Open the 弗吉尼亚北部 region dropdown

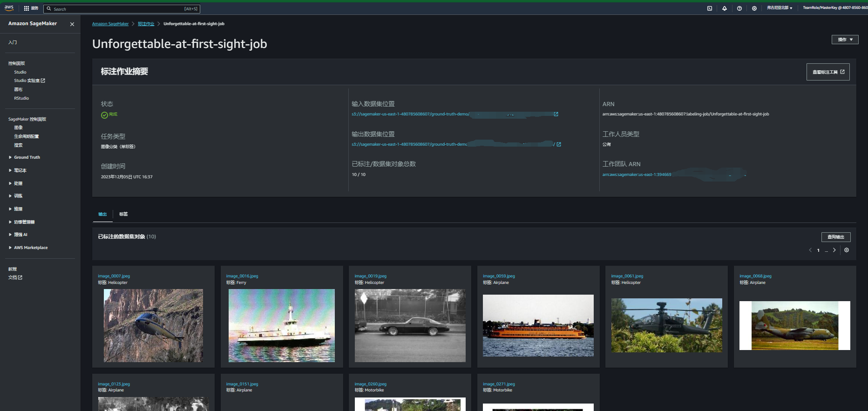(780, 8)
